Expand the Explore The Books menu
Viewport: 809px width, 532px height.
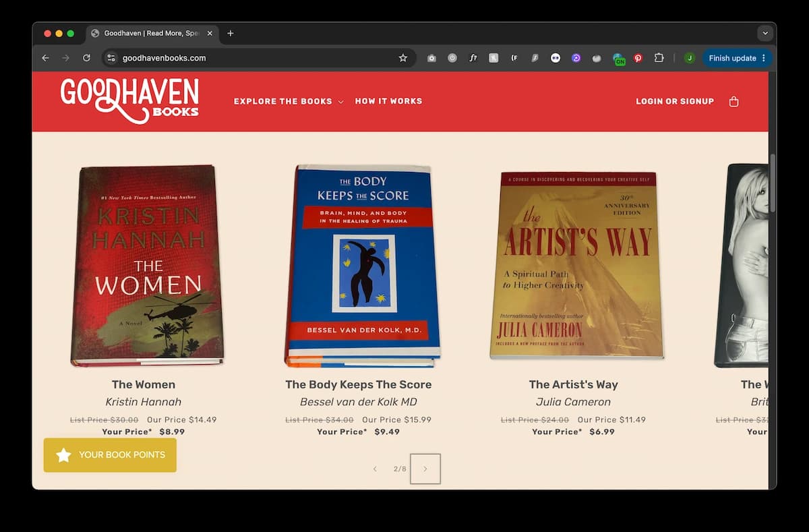coord(289,101)
